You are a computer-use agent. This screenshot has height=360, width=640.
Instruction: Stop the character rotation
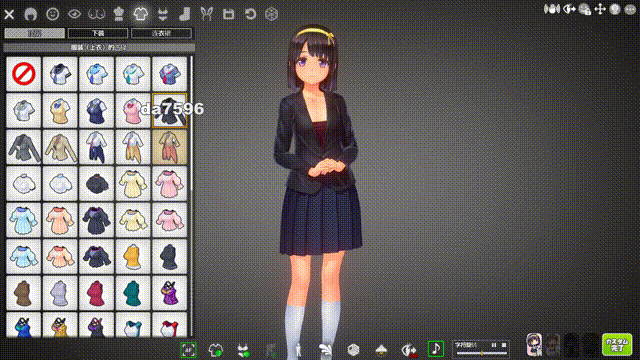coord(504,345)
